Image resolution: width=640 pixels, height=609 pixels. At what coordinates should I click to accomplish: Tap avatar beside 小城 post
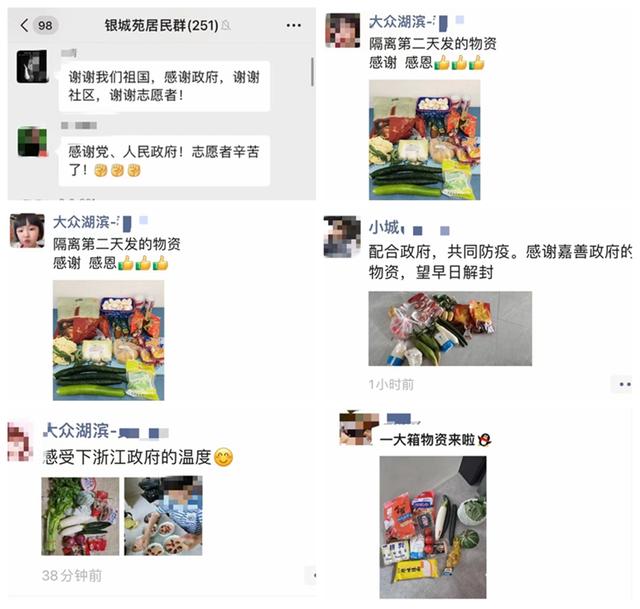(342, 237)
